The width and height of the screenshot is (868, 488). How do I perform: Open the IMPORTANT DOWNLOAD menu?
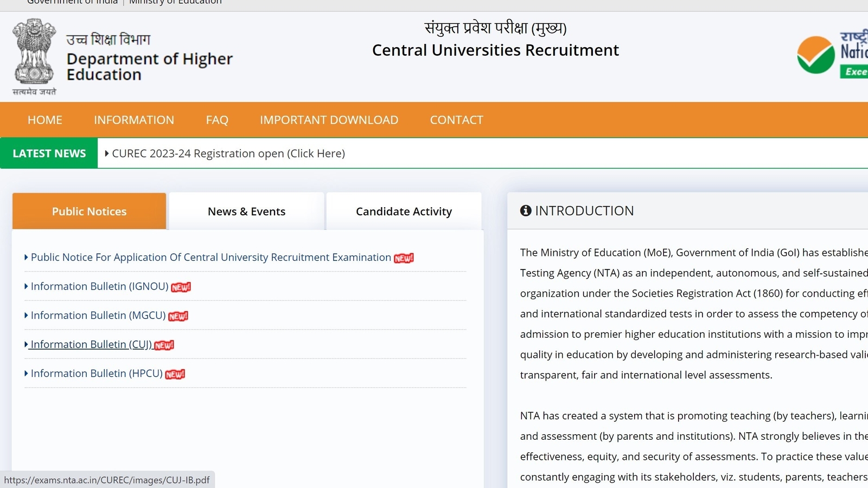click(x=329, y=120)
